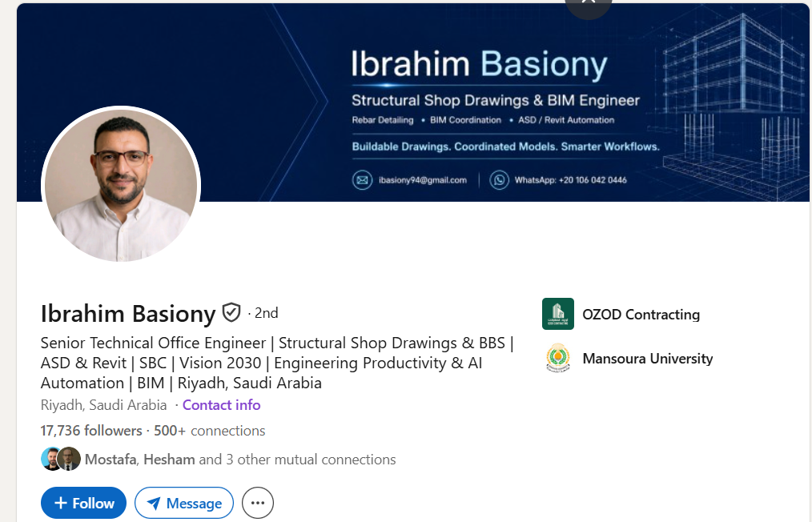Image resolution: width=812 pixels, height=522 pixels.
Task: Click the Mansoura University logo
Action: pyautogui.click(x=557, y=358)
